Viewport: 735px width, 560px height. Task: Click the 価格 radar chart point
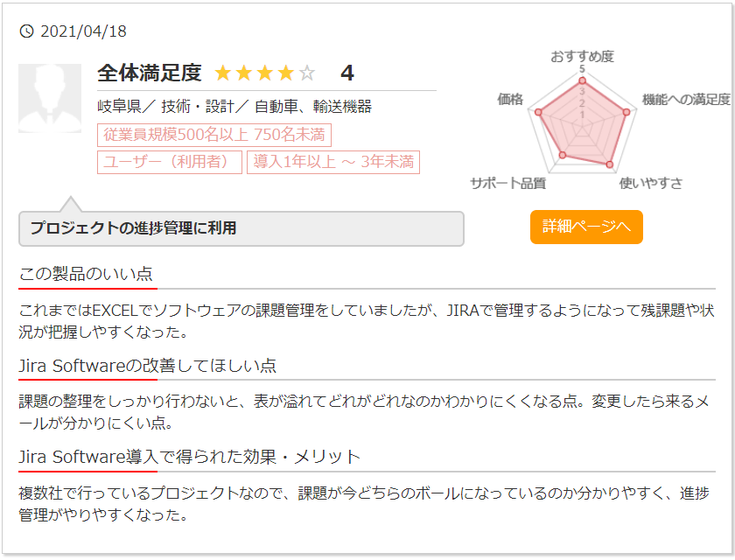538,112
